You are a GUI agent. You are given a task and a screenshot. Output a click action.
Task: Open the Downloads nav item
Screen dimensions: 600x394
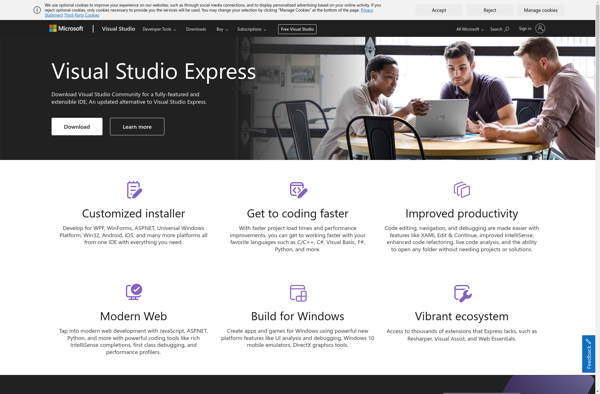click(196, 29)
